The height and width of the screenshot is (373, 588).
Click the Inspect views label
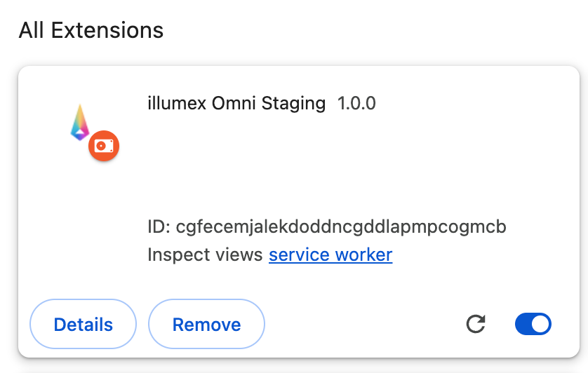click(205, 255)
